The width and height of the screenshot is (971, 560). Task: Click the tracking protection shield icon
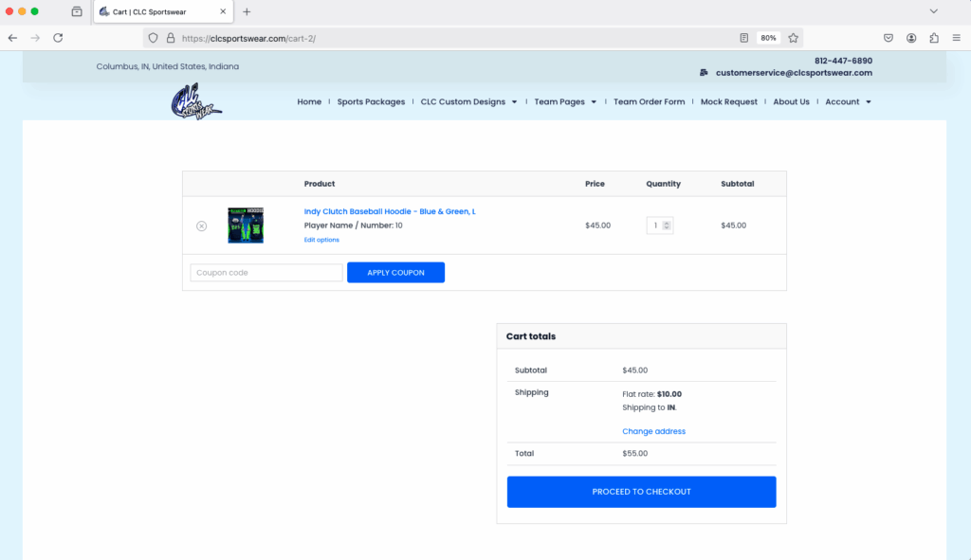153,38
